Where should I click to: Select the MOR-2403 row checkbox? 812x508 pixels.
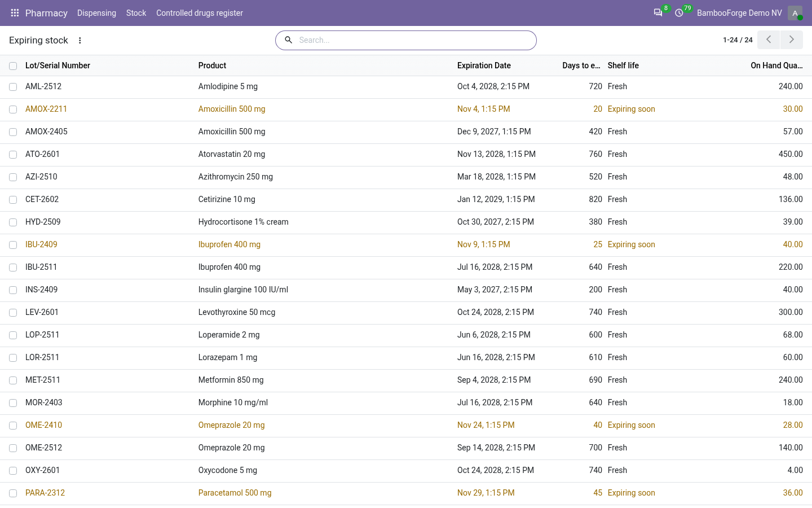click(x=13, y=403)
